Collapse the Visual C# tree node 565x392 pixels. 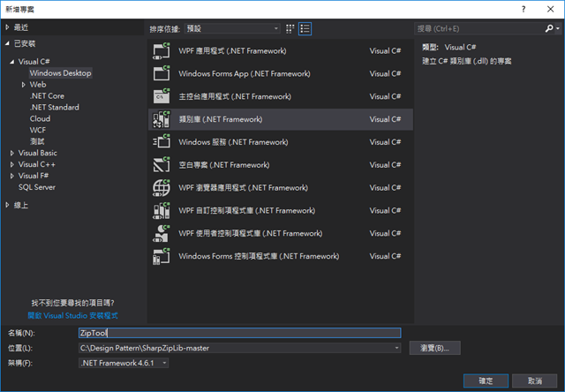tap(12, 62)
